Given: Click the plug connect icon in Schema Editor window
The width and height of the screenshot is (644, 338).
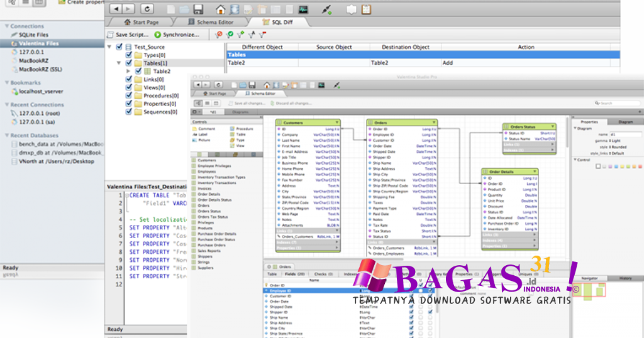Looking at the screenshot, I should click(x=336, y=85).
